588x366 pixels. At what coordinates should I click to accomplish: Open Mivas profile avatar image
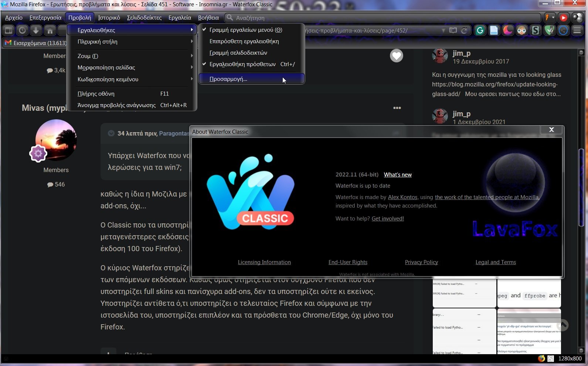tap(56, 140)
